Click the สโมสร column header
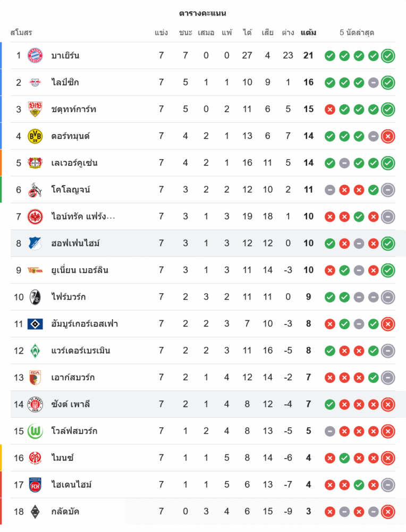406x532 pixels. (x=21, y=32)
